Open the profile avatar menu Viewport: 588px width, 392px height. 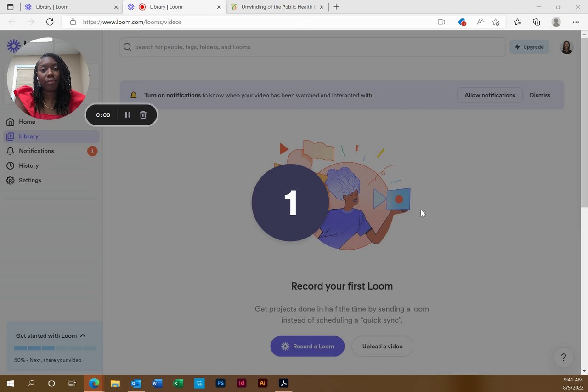(x=567, y=47)
